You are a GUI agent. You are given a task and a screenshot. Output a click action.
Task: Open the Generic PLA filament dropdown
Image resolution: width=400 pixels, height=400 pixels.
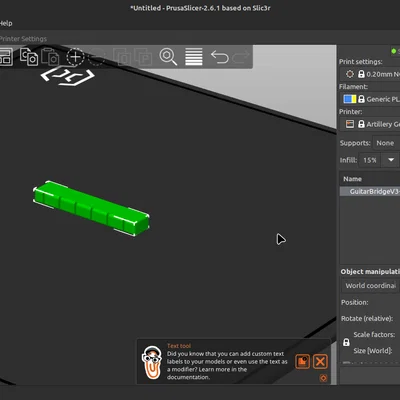pyautogui.click(x=370, y=99)
